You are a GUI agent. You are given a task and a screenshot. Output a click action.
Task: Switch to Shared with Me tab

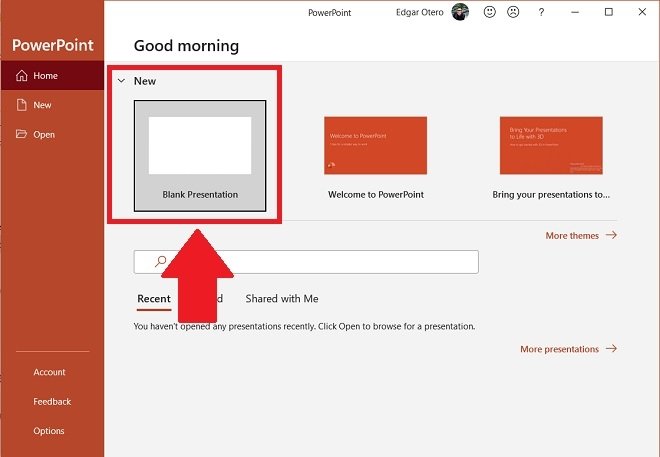[282, 299]
